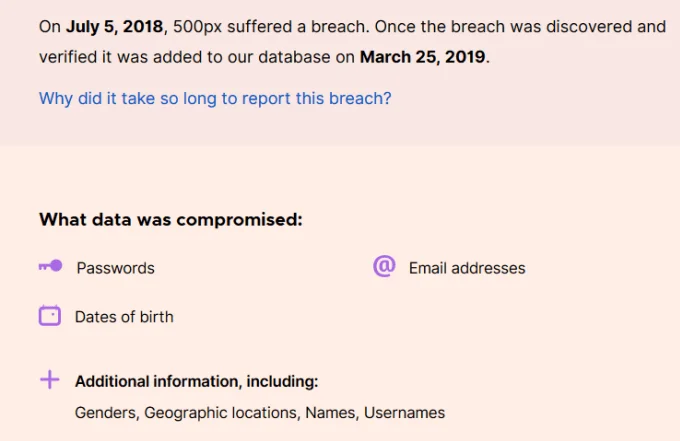The height and width of the screenshot is (441, 680).
Task: Click the 'What data was compromised:' heading
Action: 170,220
